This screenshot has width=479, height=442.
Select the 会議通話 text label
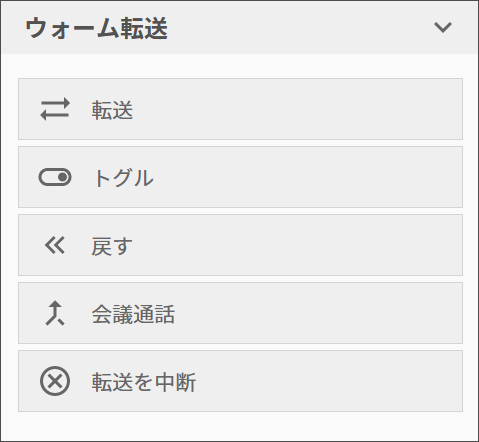coord(133,314)
